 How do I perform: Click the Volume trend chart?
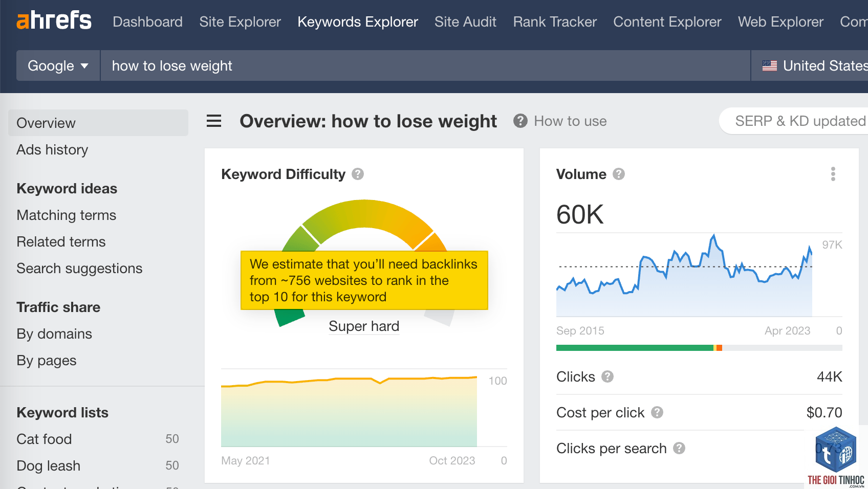[x=684, y=275]
